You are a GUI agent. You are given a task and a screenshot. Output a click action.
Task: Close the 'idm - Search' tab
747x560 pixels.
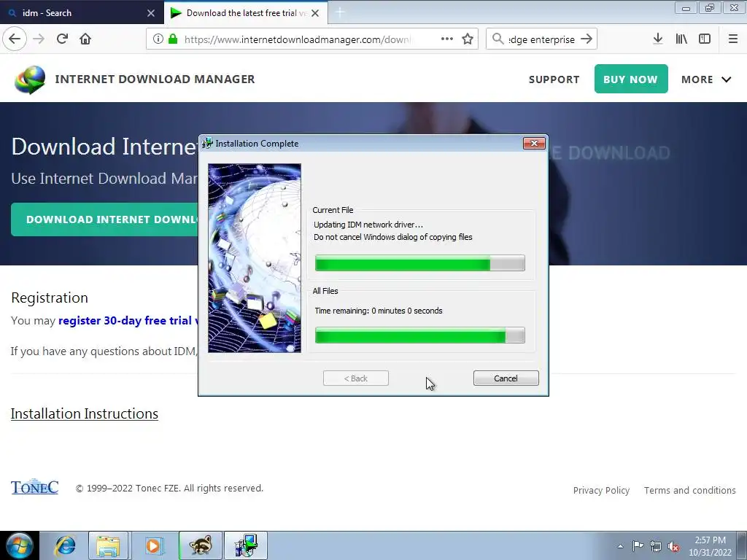tap(151, 13)
